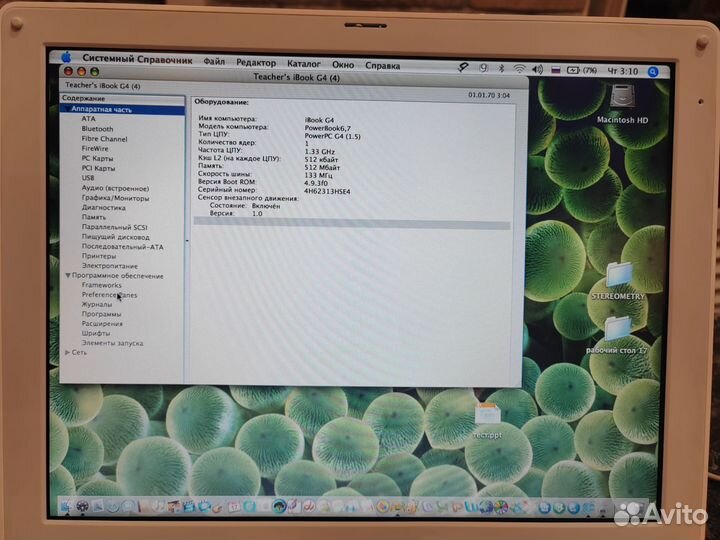Select PCI Карты in the sidebar

point(98,168)
